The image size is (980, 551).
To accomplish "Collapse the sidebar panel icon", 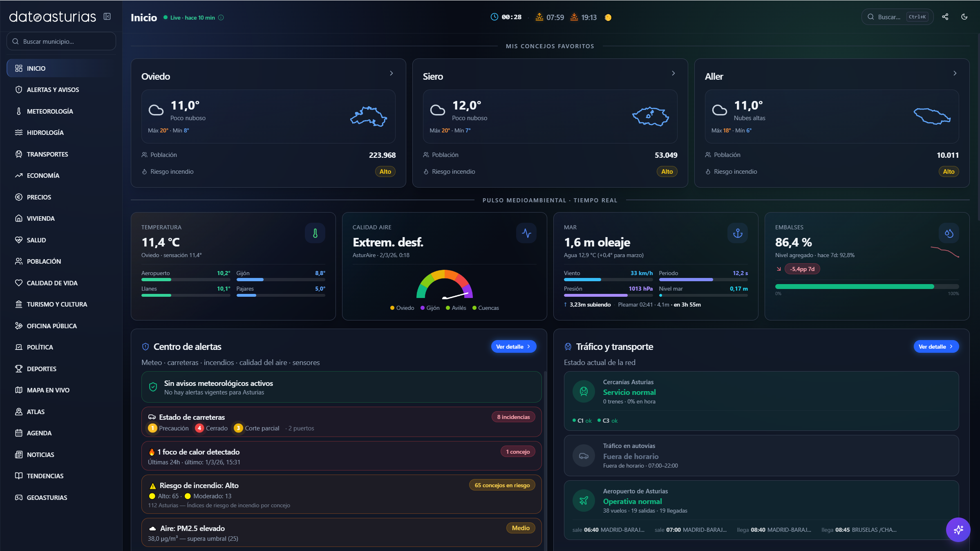I will pyautogui.click(x=107, y=16).
